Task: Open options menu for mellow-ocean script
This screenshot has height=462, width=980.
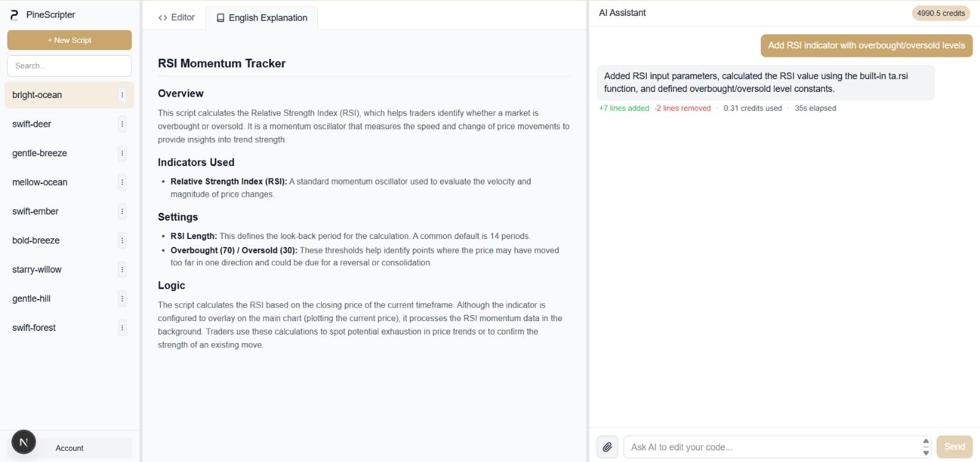Action: tap(122, 183)
